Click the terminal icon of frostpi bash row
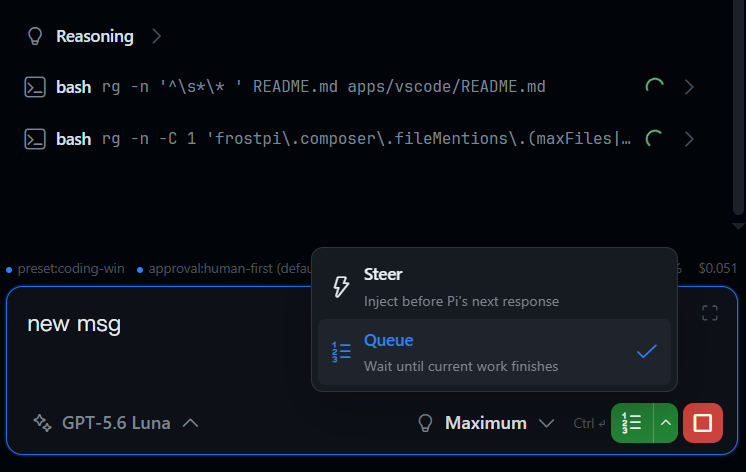Screen dimensions: 746x472 tap(35, 139)
